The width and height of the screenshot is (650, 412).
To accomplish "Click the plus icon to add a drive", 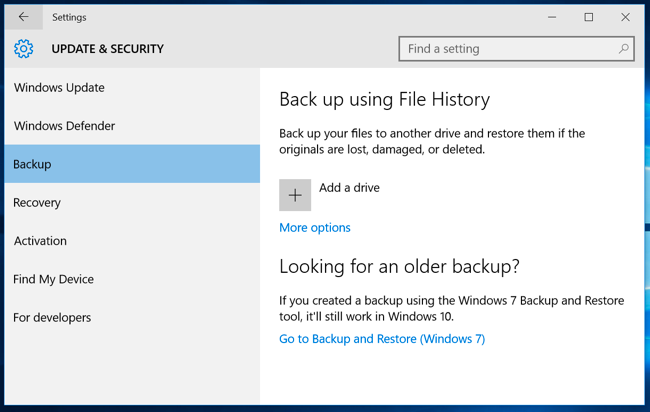I will pos(295,195).
